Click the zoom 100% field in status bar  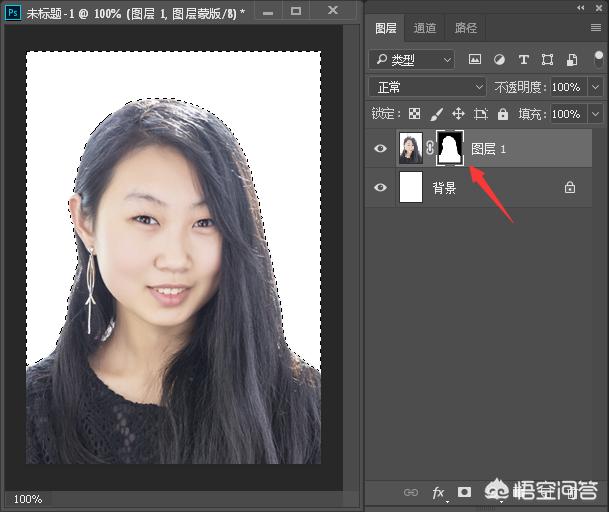(28, 499)
